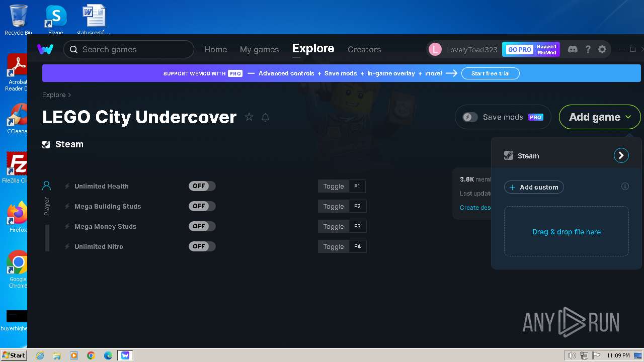Toggle Mega Money Studs on
644x362 pixels.
coord(202,226)
